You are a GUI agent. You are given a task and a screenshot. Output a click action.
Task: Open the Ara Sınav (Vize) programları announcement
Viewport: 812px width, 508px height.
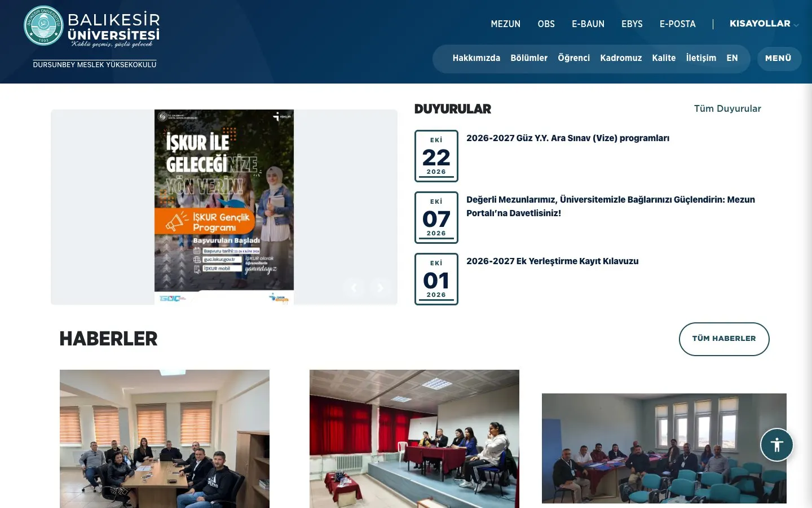pyautogui.click(x=568, y=138)
